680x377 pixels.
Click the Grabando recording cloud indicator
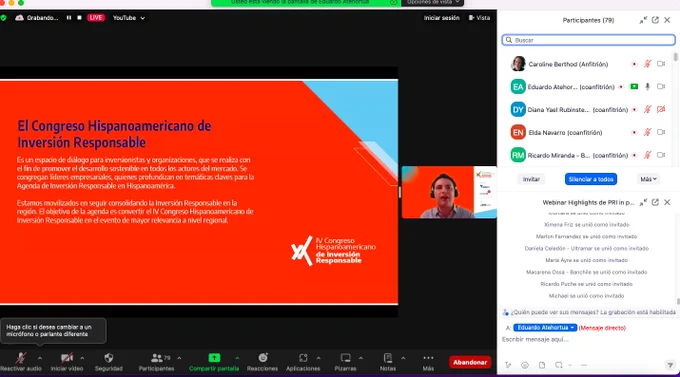(x=36, y=18)
